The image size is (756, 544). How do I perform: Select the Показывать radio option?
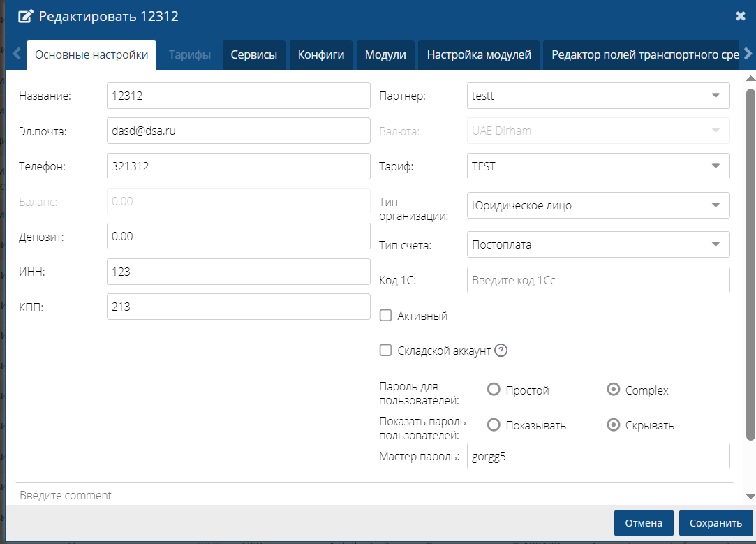coord(494,425)
